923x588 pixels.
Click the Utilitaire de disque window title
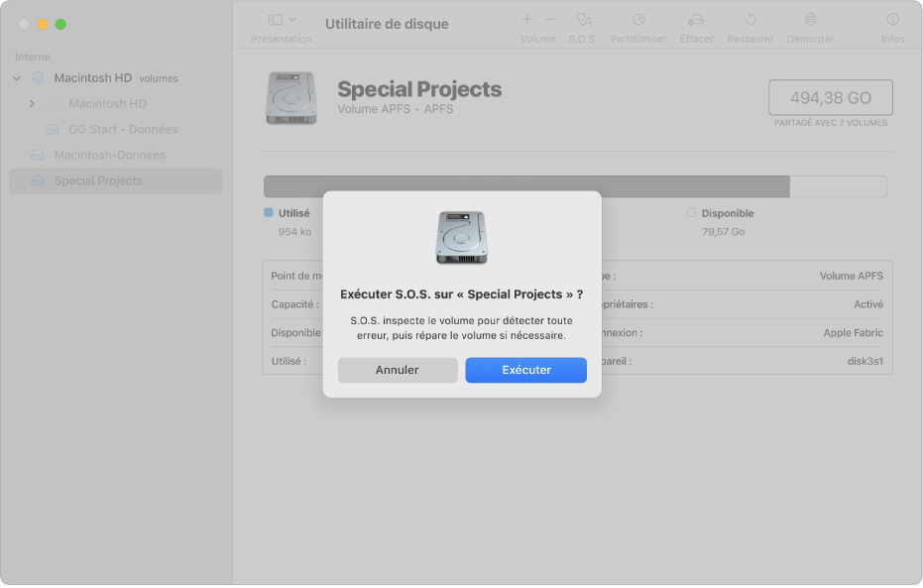pos(387,24)
